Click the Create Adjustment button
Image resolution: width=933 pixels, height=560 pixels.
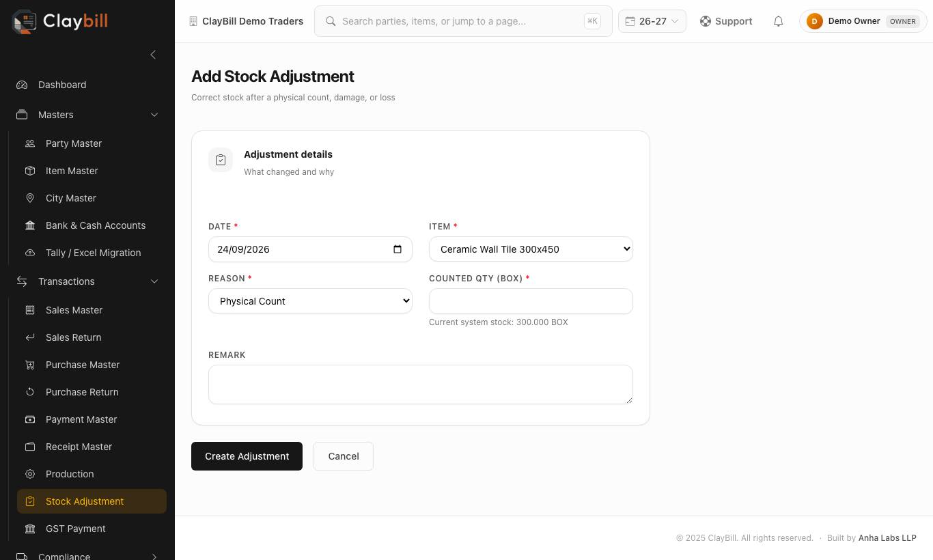coord(247,456)
